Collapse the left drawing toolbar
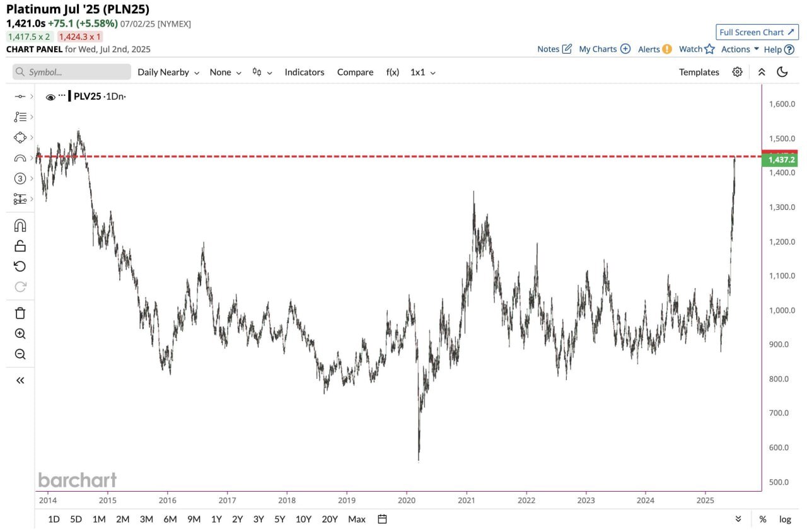 pyautogui.click(x=20, y=380)
